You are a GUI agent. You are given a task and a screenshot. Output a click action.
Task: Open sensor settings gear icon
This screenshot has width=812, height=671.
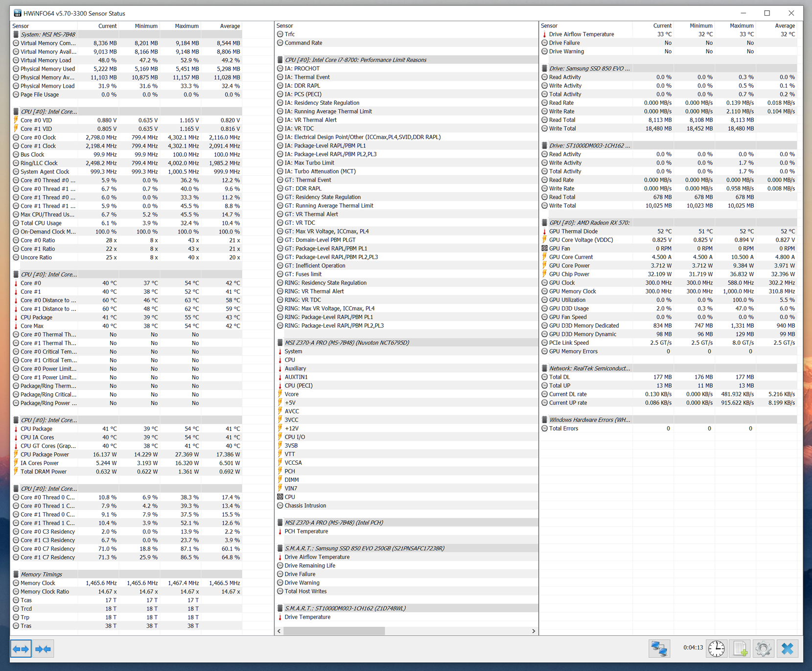(763, 648)
